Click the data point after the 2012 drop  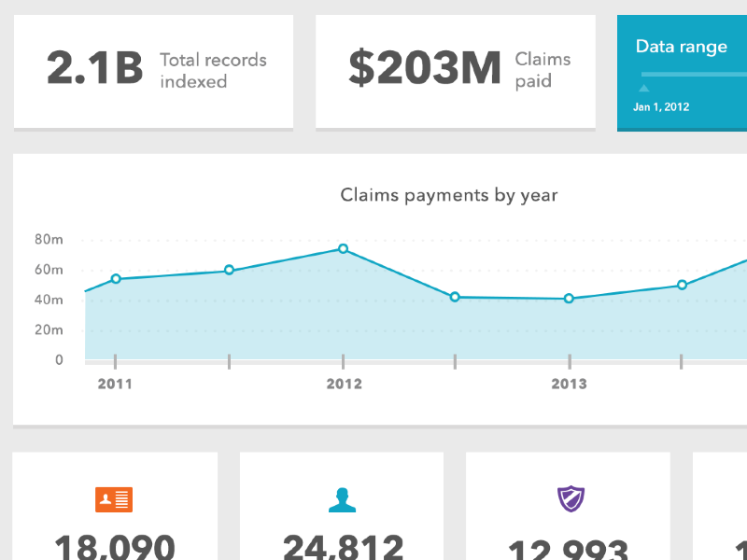455,297
